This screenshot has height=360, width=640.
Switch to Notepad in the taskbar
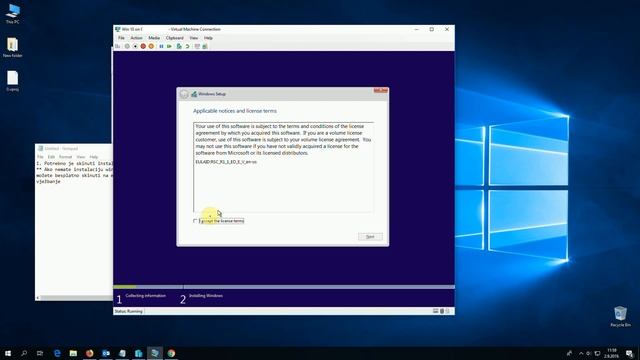[x=122, y=353]
